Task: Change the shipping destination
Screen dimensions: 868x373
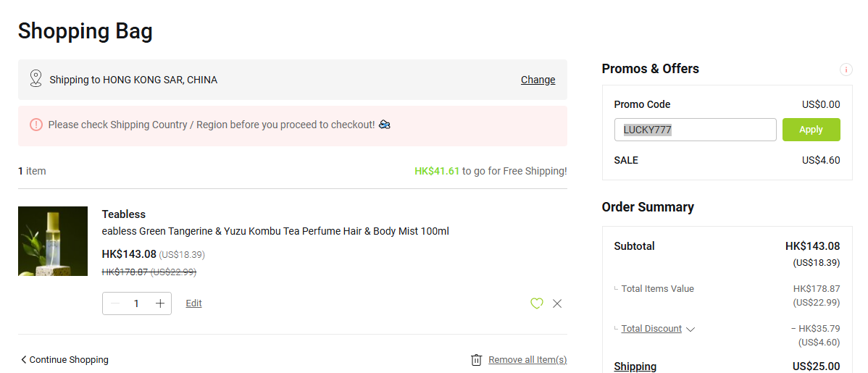Action: pos(538,80)
